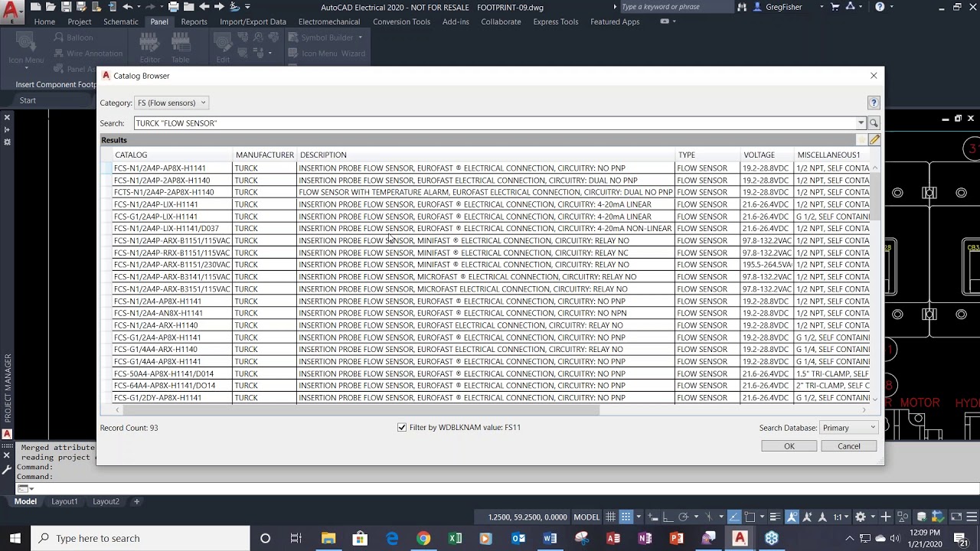Toggle clean screen icon in status bar
980x551 pixels.
click(x=956, y=517)
